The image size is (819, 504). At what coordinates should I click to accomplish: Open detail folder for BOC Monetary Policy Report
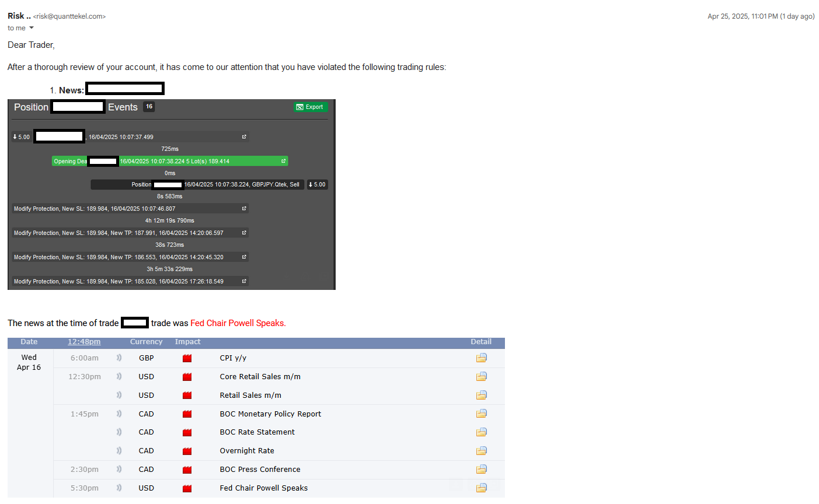point(481,414)
